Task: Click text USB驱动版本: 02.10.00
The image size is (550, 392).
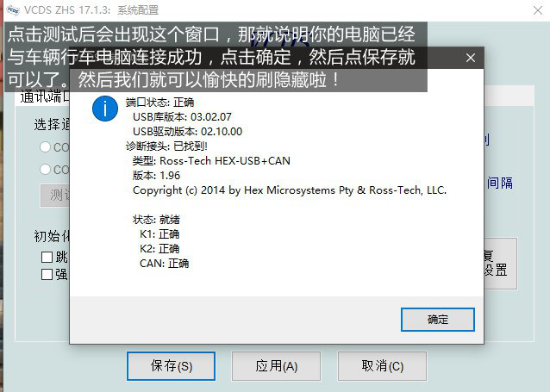Action: click(187, 132)
